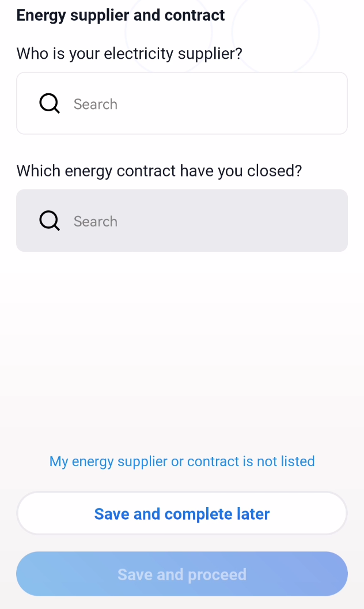Tap the 'Search' placeholder under energy contract
Screen dimensions: 364x609
coord(96,221)
